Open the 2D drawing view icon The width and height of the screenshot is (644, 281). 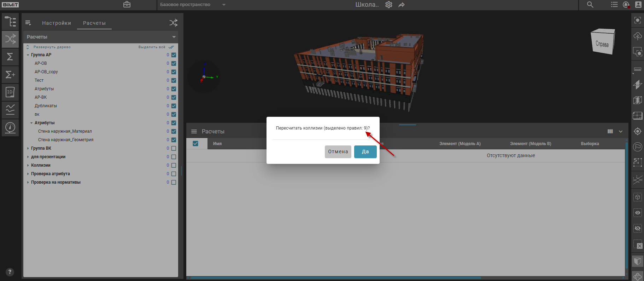click(x=10, y=92)
